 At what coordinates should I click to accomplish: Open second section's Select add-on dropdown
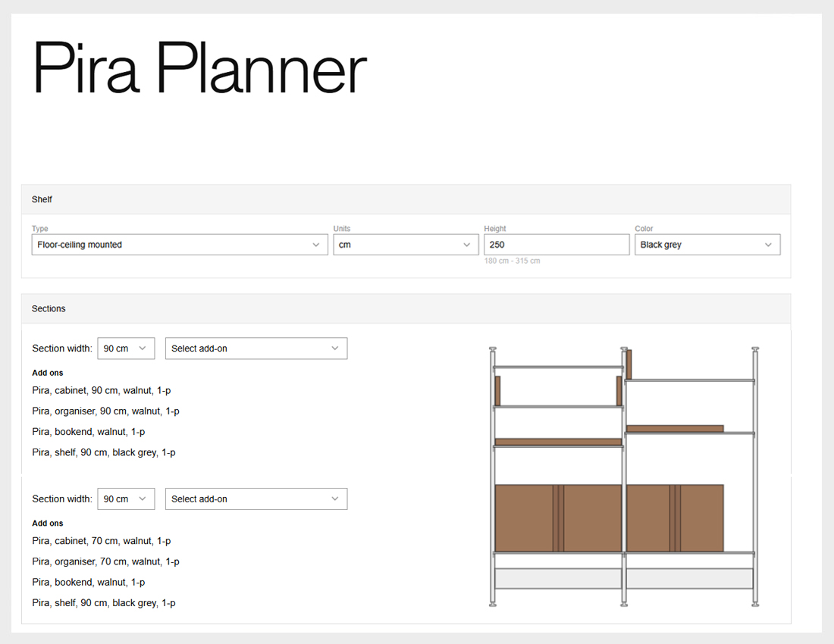256,499
